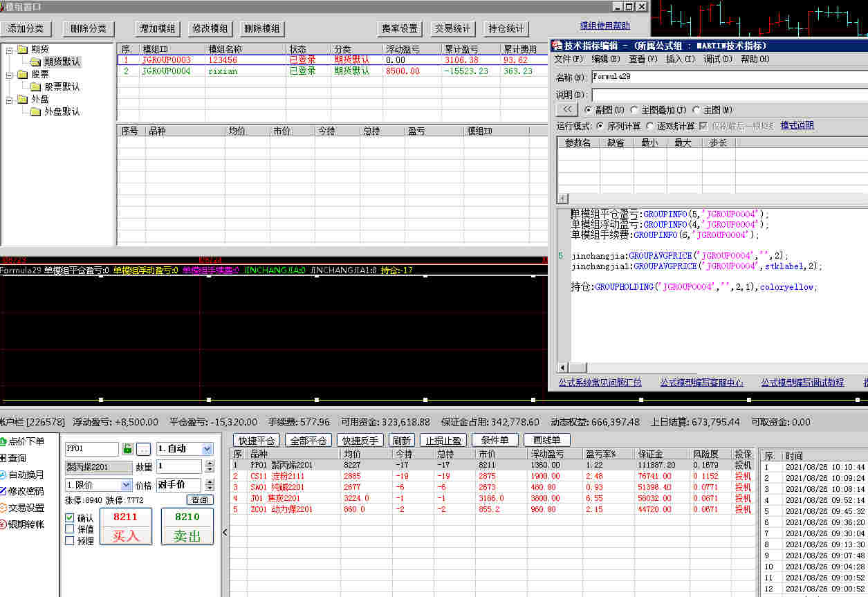Screen dimensions: 868x597
Task: Click the 外盘默认 folder icon
Action: click(36, 111)
